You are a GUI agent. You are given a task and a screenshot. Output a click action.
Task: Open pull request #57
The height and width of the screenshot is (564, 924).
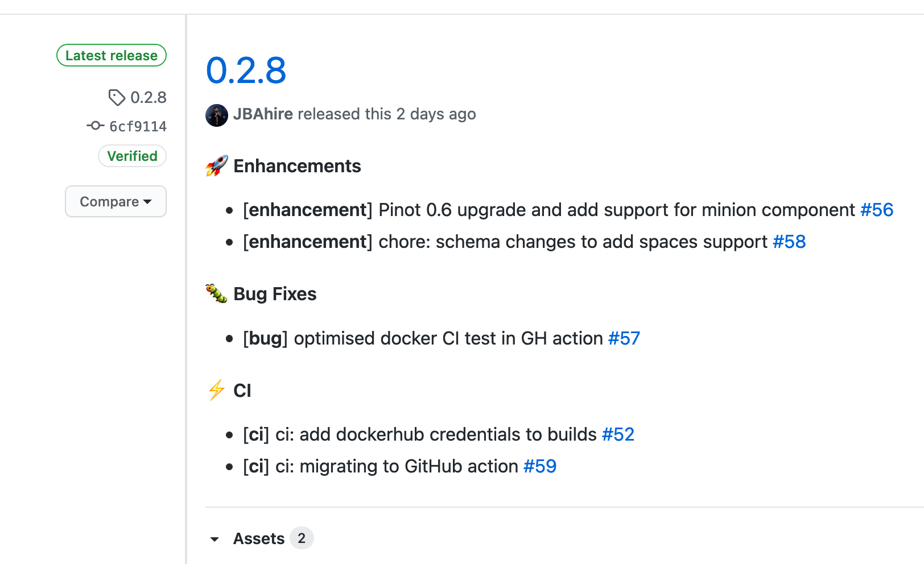pyautogui.click(x=624, y=338)
